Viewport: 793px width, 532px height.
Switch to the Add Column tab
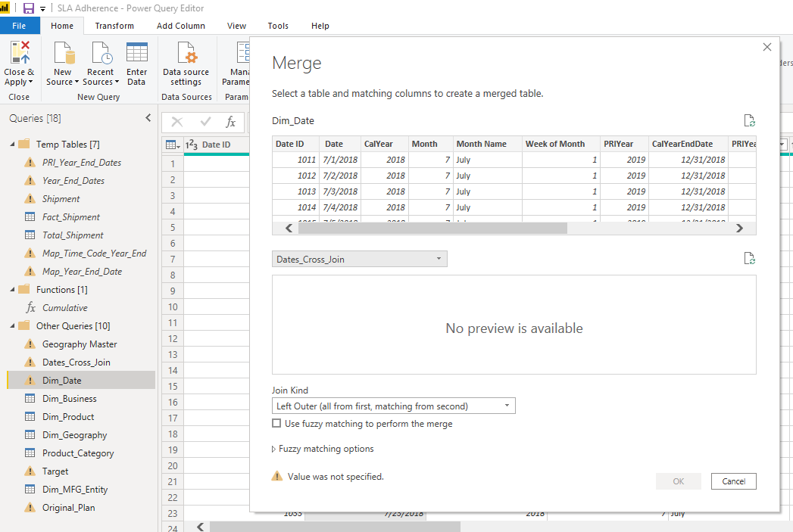[x=181, y=26]
